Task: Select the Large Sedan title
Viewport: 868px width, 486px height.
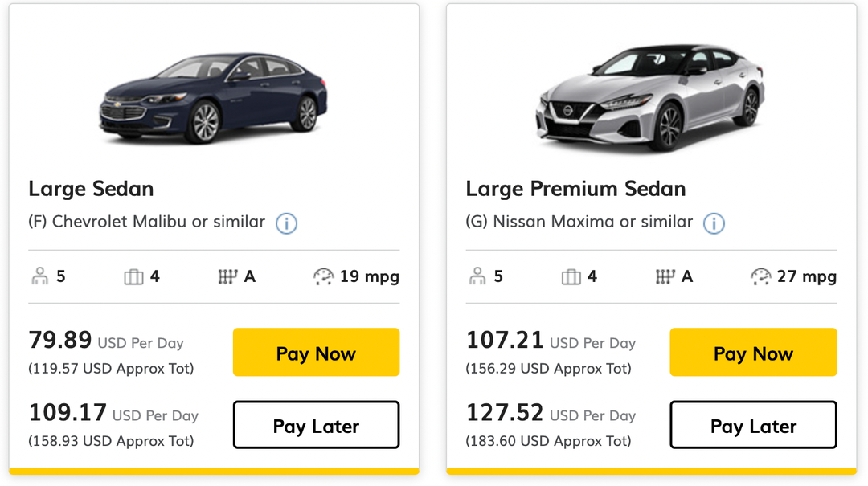Action: tap(91, 189)
